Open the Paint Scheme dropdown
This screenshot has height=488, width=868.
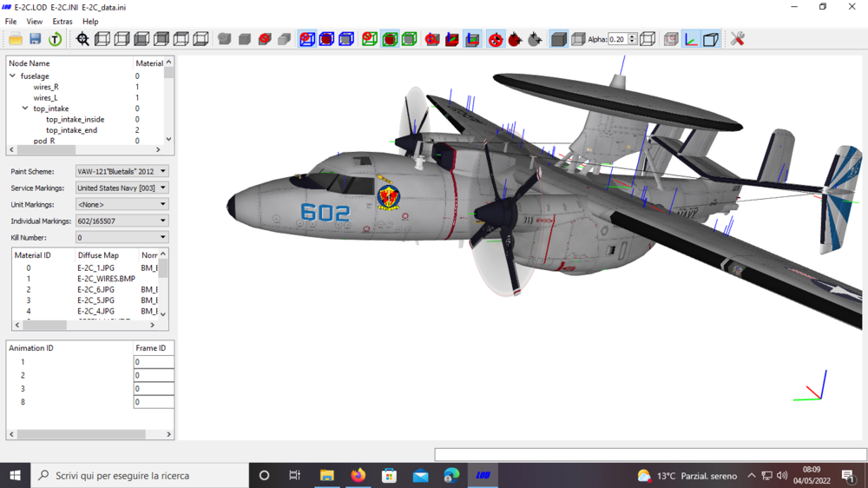pyautogui.click(x=122, y=172)
